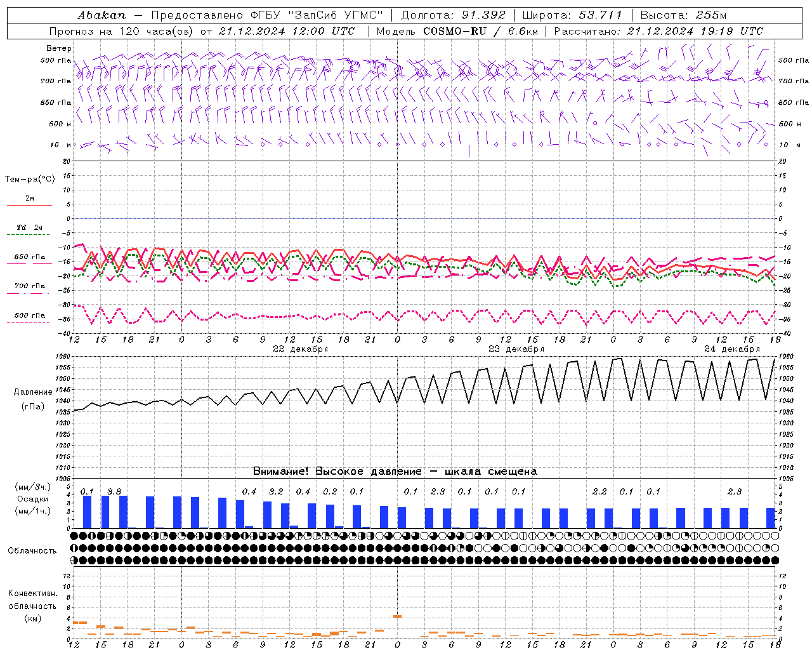Screen dimensions: 812x650
Task: Click the "23 декабря" date label
Action: [516, 349]
